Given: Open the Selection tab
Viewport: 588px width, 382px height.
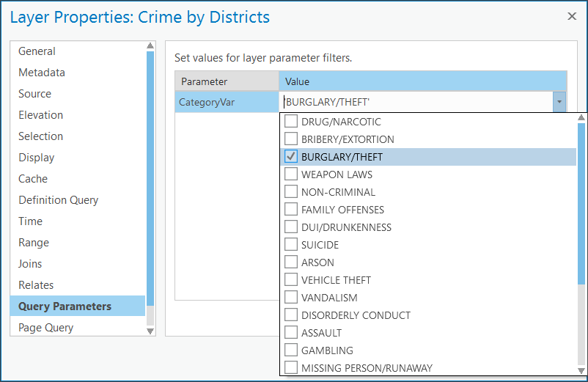Looking at the screenshot, I should point(78,136).
